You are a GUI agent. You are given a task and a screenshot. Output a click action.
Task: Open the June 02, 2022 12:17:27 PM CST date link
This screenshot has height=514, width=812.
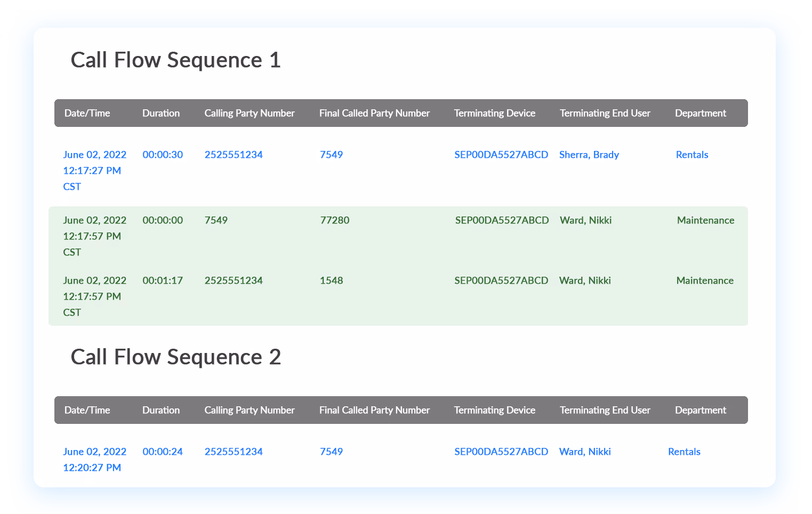click(94, 171)
